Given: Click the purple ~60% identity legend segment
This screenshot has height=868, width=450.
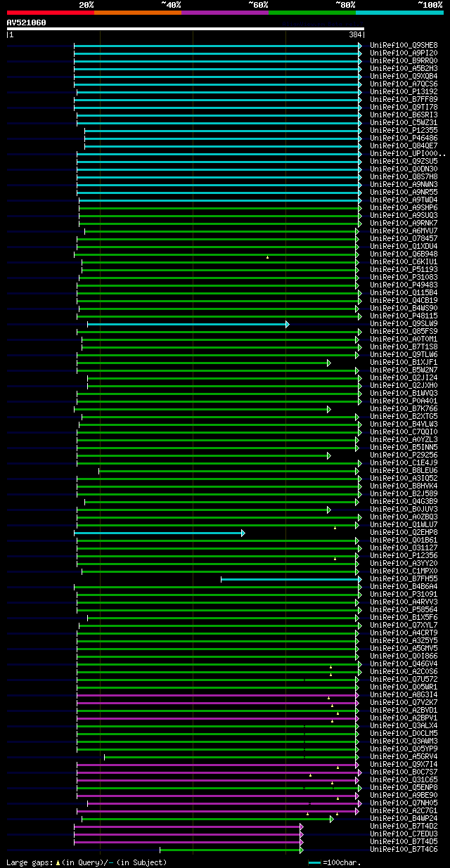Looking at the screenshot, I should [225, 13].
